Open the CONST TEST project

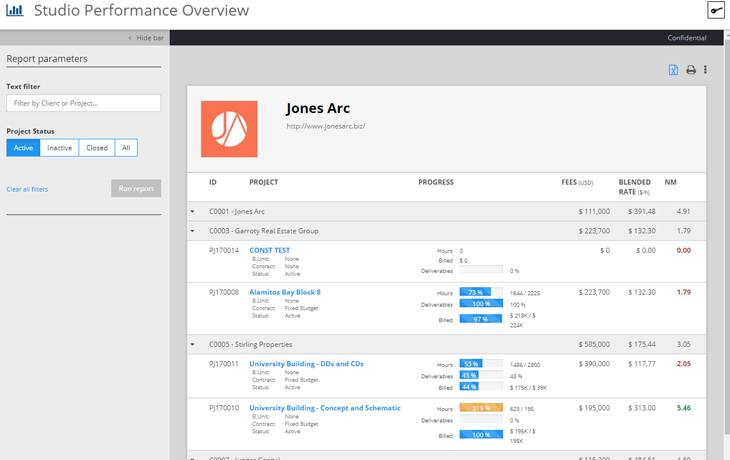(x=270, y=250)
